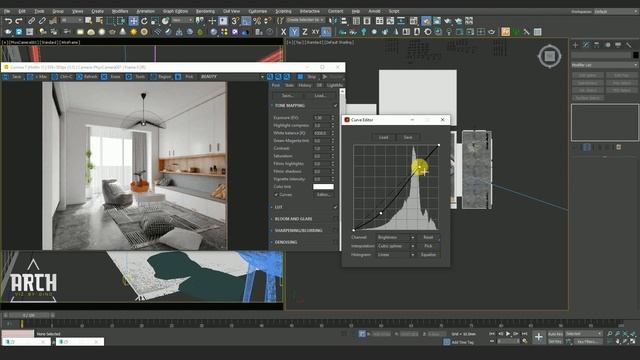Image resolution: width=640 pixels, height=360 pixels.
Task: Collapse the Tone Mapping section
Action: [x=272, y=106]
